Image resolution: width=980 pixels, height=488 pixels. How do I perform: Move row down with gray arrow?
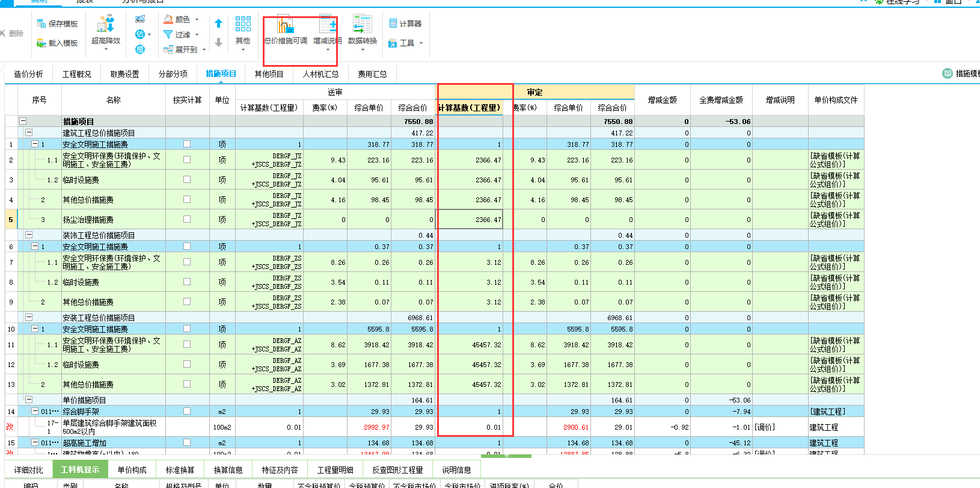pyautogui.click(x=219, y=42)
